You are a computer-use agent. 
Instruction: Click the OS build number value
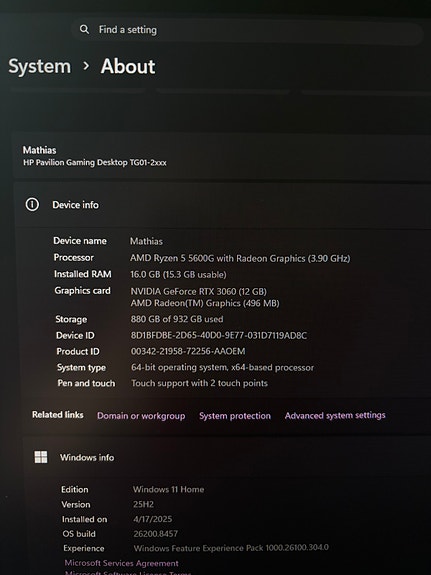point(156,534)
